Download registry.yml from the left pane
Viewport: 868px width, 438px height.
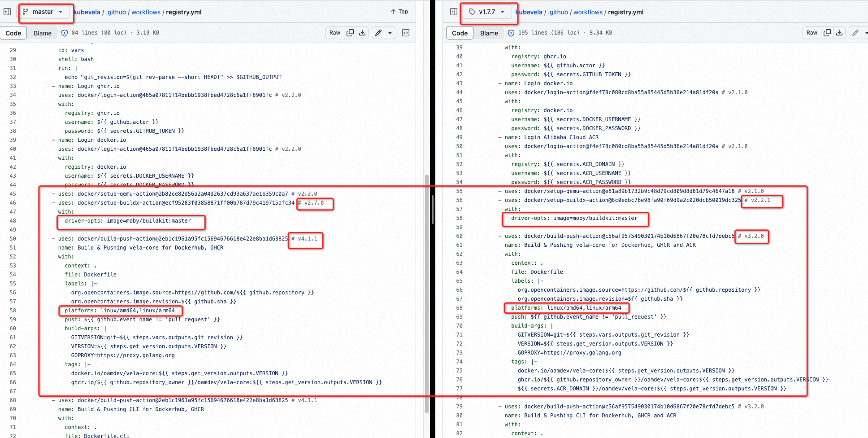point(362,33)
